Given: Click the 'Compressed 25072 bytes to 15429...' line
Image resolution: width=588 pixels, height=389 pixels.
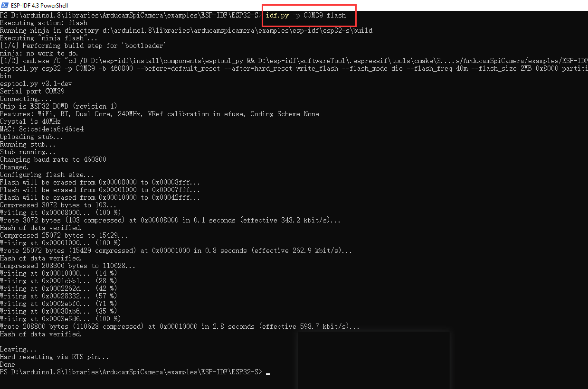Looking at the screenshot, I should coord(64,235).
